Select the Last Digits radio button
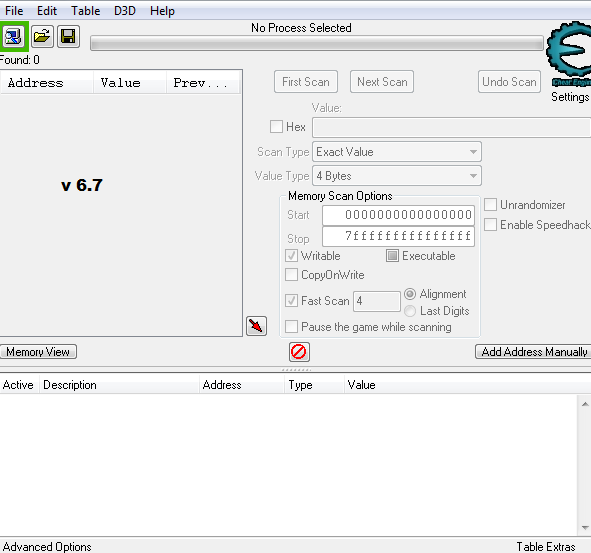 click(x=410, y=311)
